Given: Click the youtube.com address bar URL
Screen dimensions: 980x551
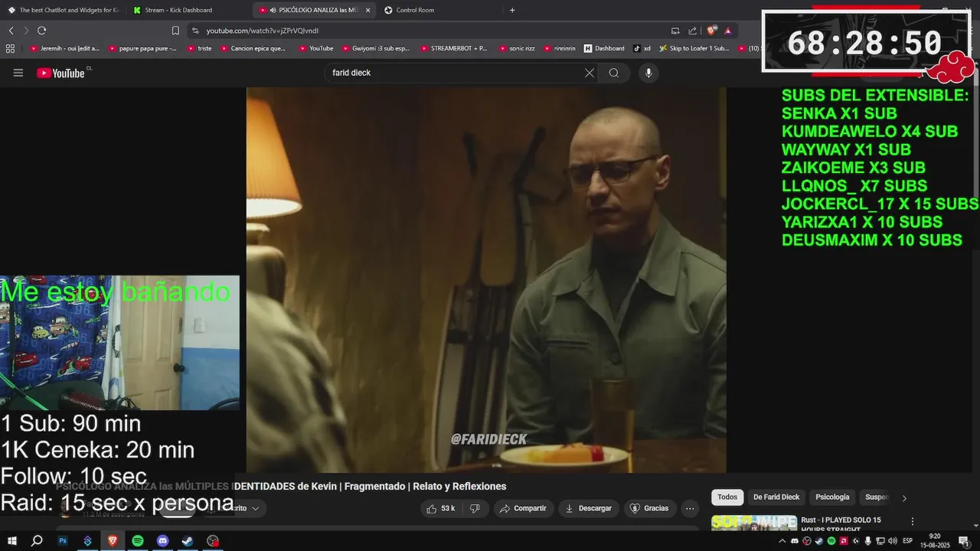Looking at the screenshot, I should [262, 31].
